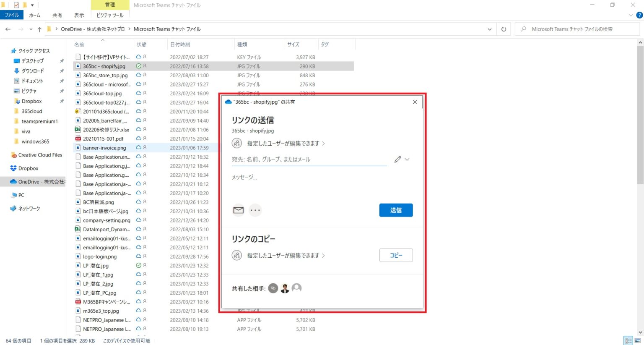Open the quick access toolbar customize dropdown
The height and width of the screenshot is (345, 644).
[x=31, y=5]
